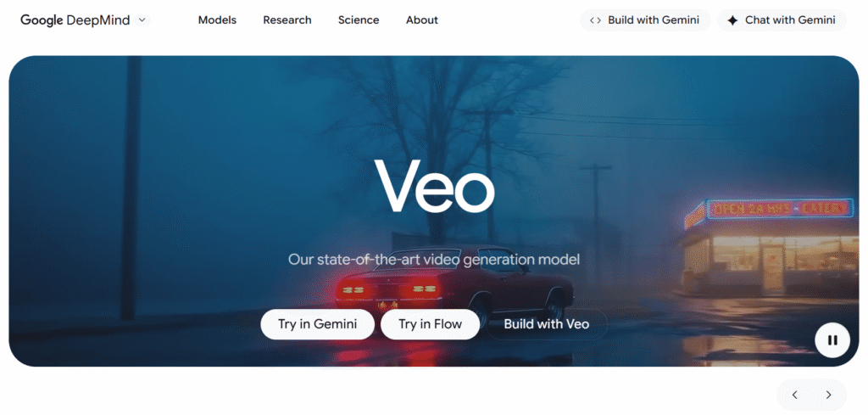Screen dimensions: 868x415
Task: Go to previous slide with left arrow
Action: (795, 395)
